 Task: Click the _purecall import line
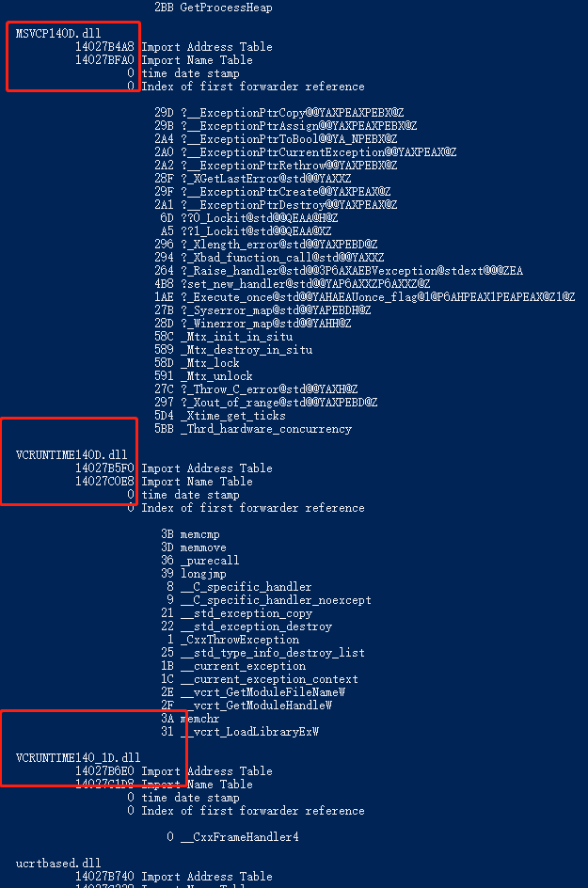tap(199, 560)
